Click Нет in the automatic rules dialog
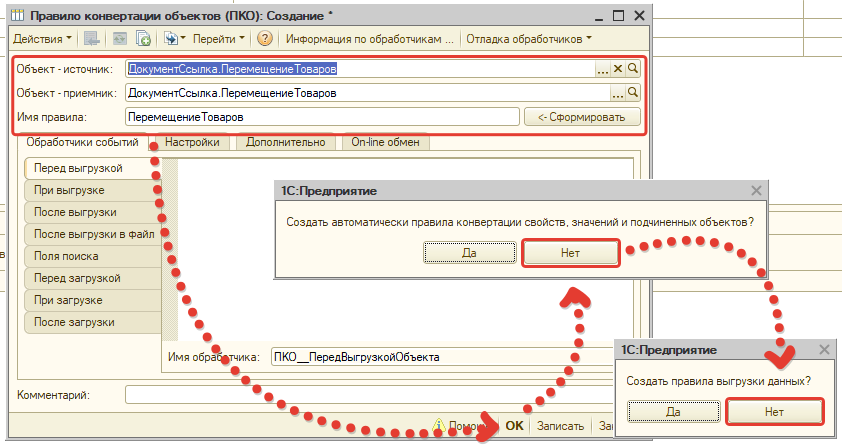Viewport: 842px width, 445px height. (570, 252)
